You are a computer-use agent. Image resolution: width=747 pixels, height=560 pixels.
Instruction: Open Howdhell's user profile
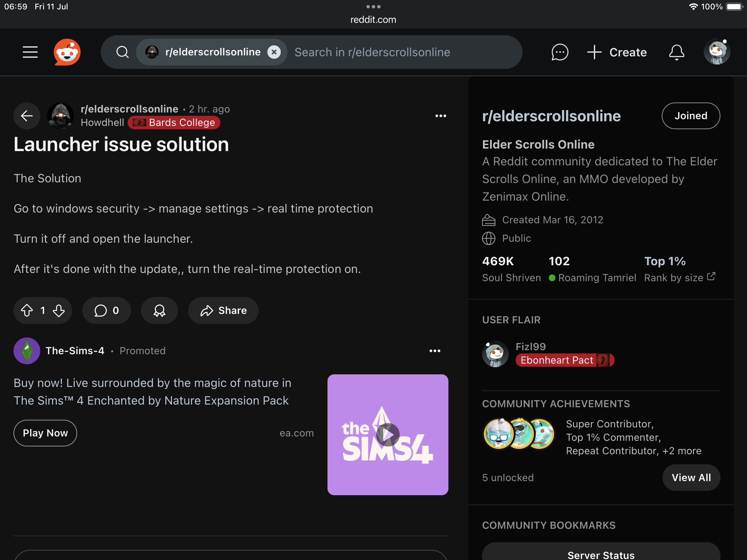(x=102, y=123)
